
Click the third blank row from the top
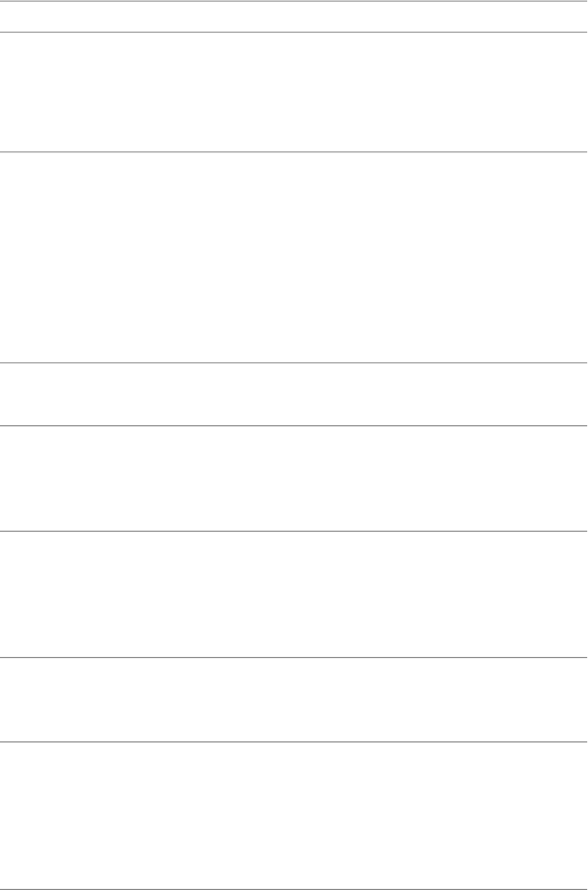coord(293,257)
